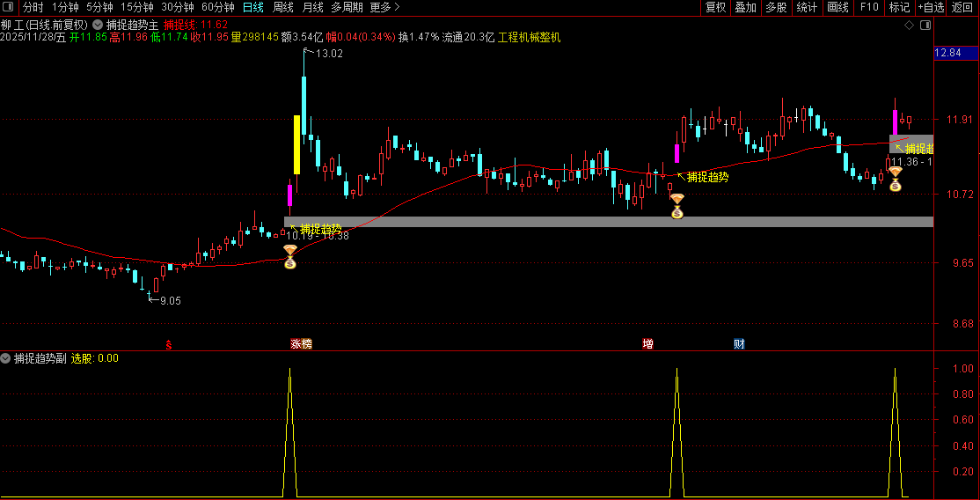Viewport: 980px width, 500px height.
Task: Click the 10.19 - 10.38 range label
Action: tap(317, 236)
